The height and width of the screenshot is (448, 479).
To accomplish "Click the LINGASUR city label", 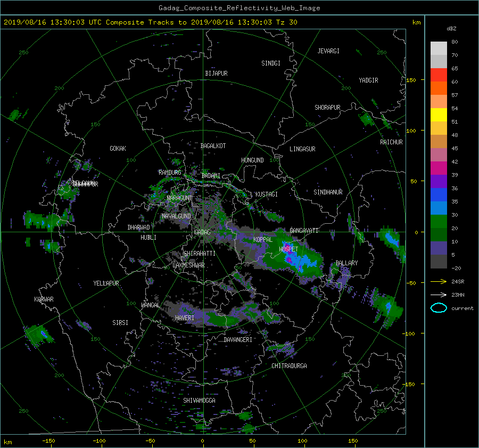I will coord(302,149).
